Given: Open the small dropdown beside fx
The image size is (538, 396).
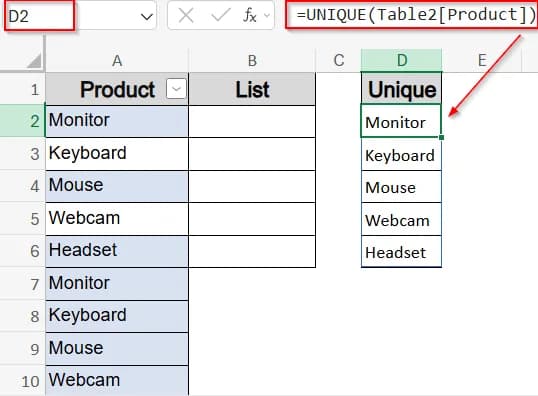Looking at the screenshot, I should (x=267, y=15).
